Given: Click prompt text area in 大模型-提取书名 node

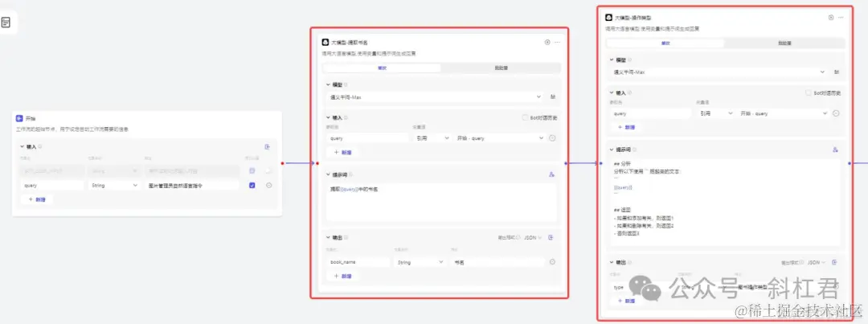Looking at the screenshot, I should [x=442, y=203].
